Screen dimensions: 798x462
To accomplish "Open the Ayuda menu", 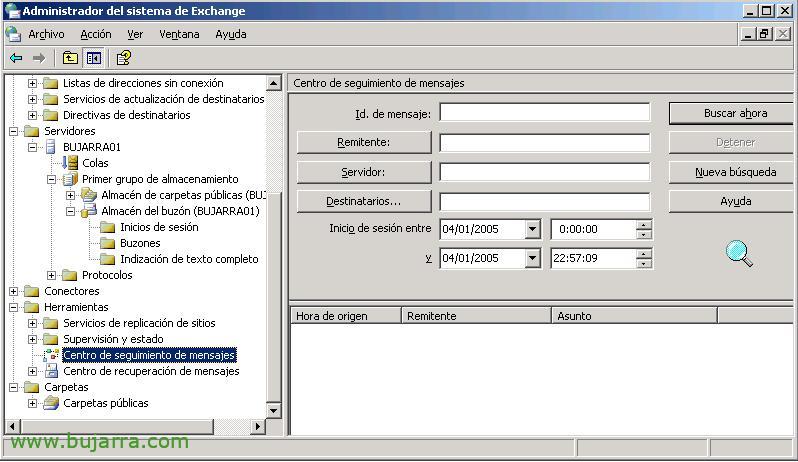I will pos(231,34).
